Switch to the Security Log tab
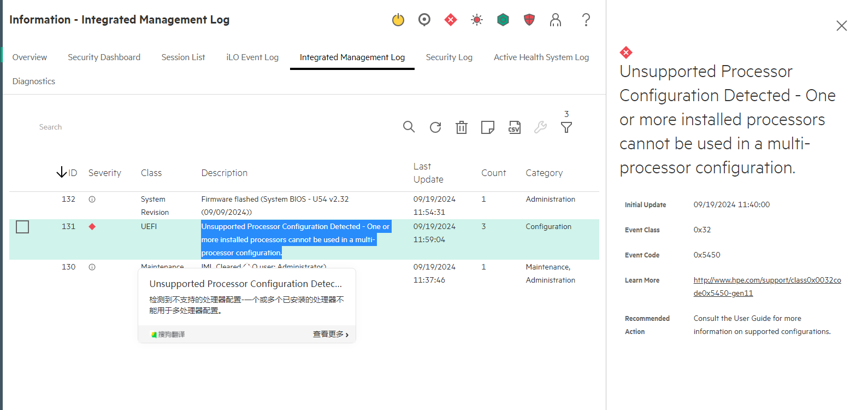 (449, 57)
